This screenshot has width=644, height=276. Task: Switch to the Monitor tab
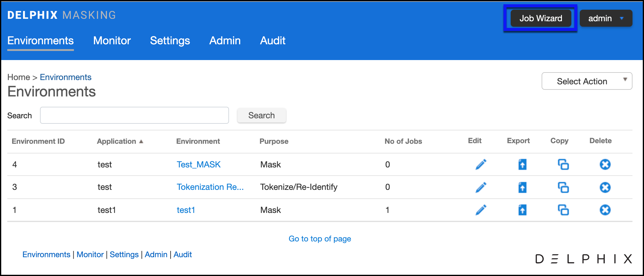112,41
